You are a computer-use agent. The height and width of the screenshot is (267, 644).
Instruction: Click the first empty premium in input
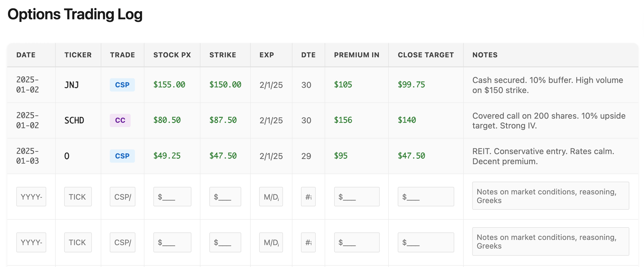(357, 197)
